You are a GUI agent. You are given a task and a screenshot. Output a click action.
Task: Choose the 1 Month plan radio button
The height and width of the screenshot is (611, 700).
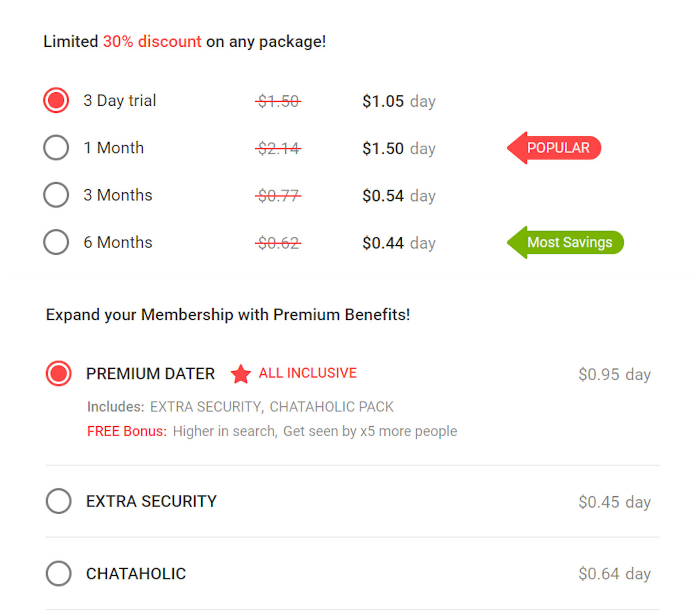56,148
